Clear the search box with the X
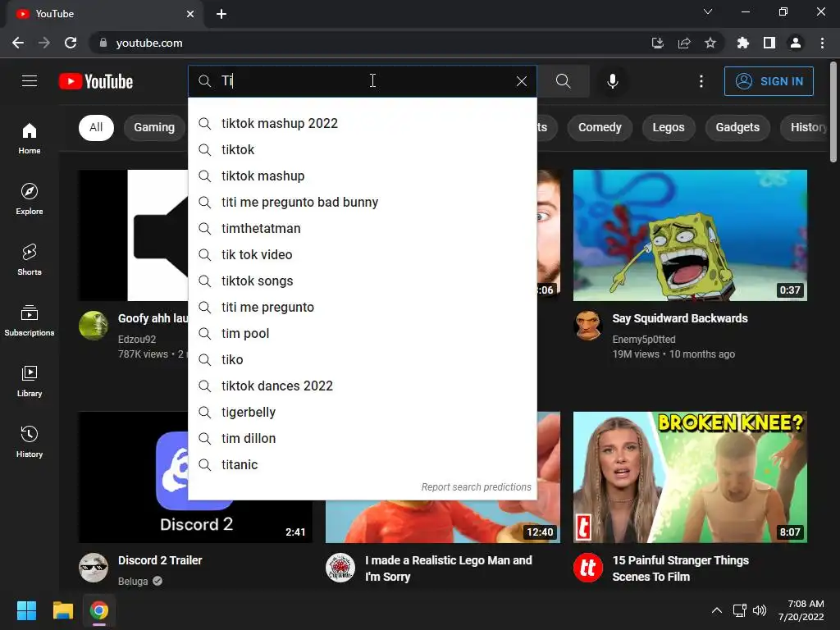Viewport: 840px width, 630px height. click(521, 81)
